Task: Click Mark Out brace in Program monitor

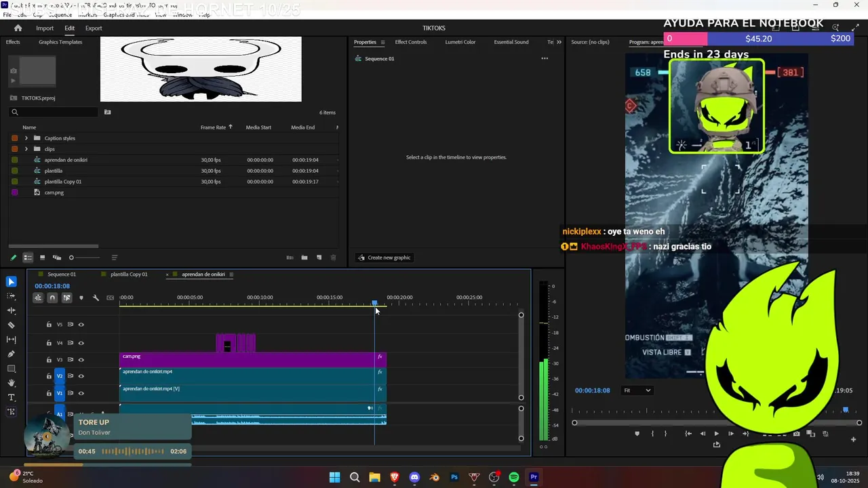Action: (x=666, y=434)
